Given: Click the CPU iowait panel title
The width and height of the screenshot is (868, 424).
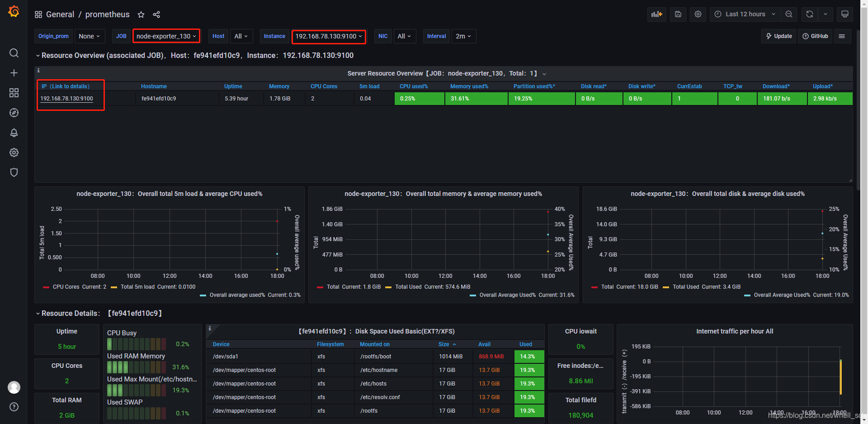Looking at the screenshot, I should tap(581, 331).
